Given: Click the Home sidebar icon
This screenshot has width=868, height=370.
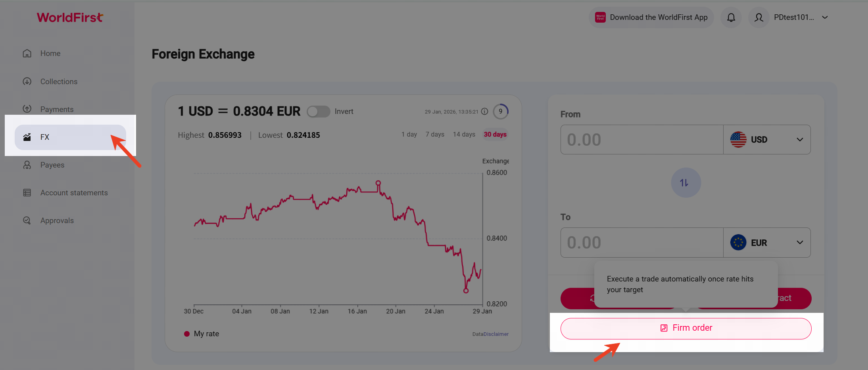Looking at the screenshot, I should 27,53.
